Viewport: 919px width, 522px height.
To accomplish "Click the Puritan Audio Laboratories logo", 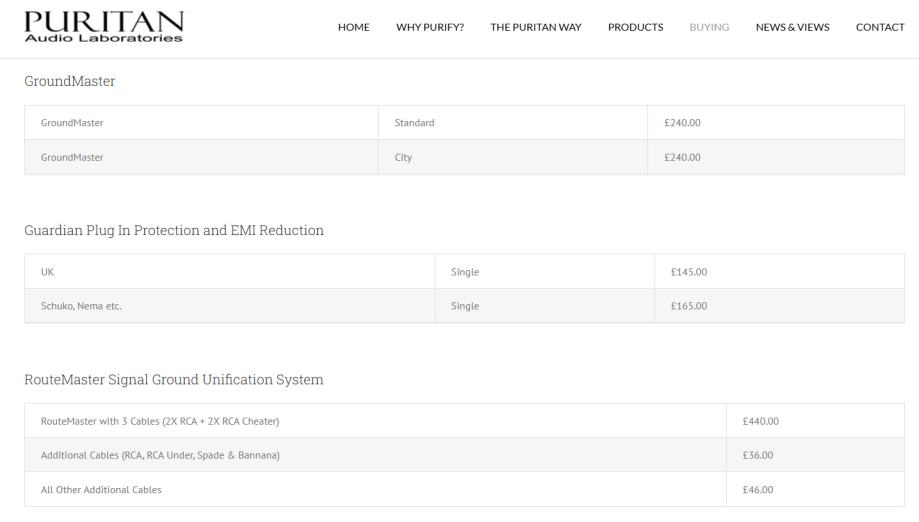I will [x=104, y=27].
